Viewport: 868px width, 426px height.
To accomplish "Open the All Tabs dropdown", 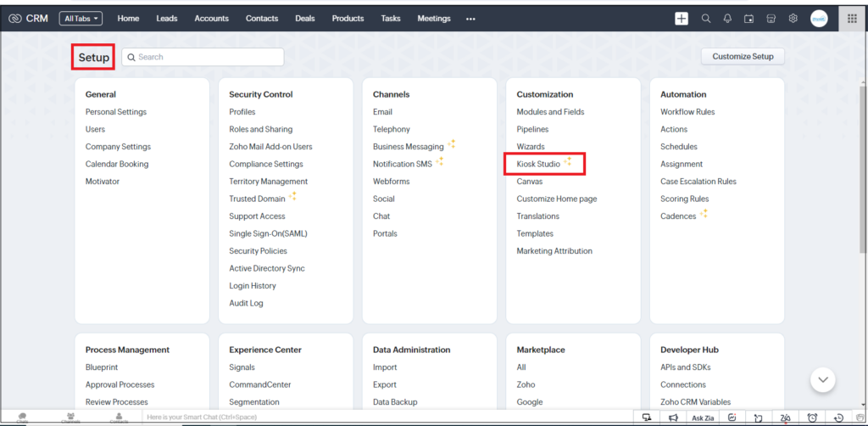I will coord(81,19).
